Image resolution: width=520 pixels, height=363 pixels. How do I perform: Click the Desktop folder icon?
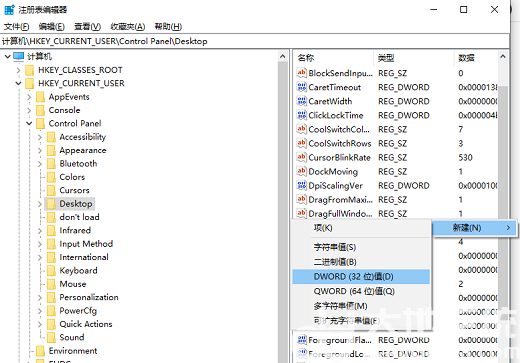[51, 204]
